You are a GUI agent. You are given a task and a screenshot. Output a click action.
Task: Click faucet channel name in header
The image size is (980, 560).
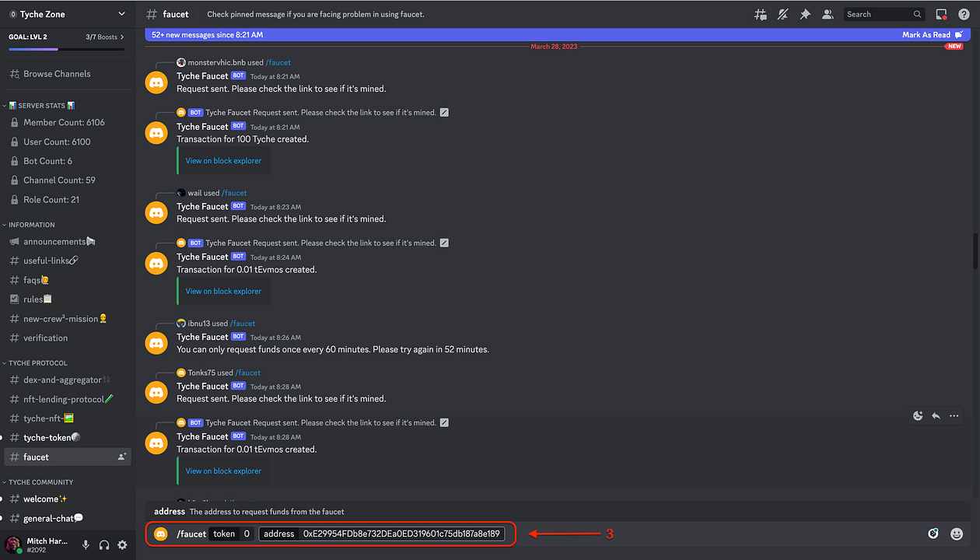coord(176,14)
